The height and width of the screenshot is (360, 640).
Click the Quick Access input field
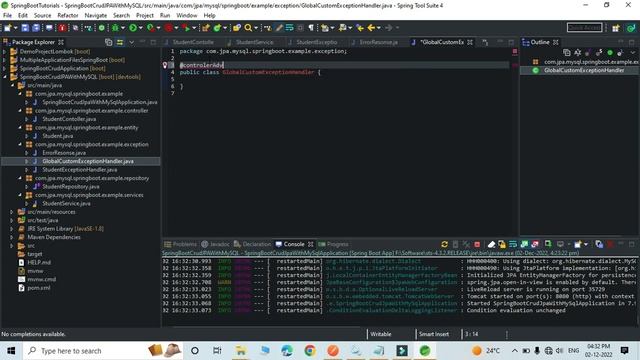tap(584, 28)
